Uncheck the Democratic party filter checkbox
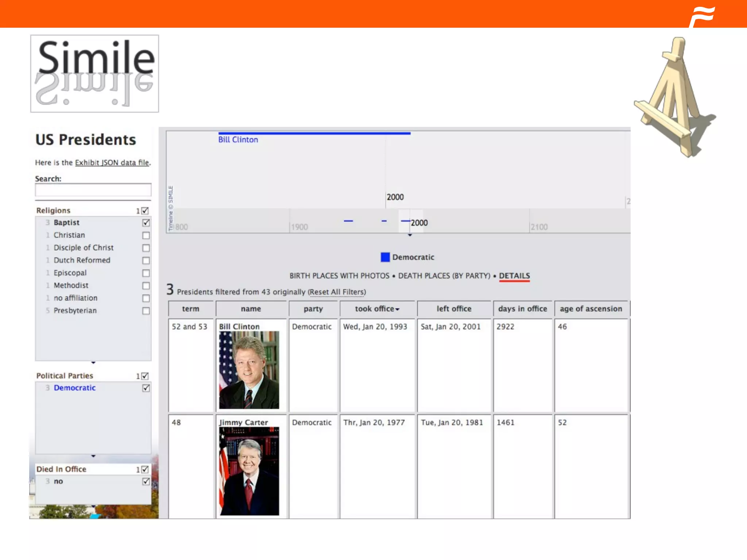The height and width of the screenshot is (560, 747). [x=146, y=388]
